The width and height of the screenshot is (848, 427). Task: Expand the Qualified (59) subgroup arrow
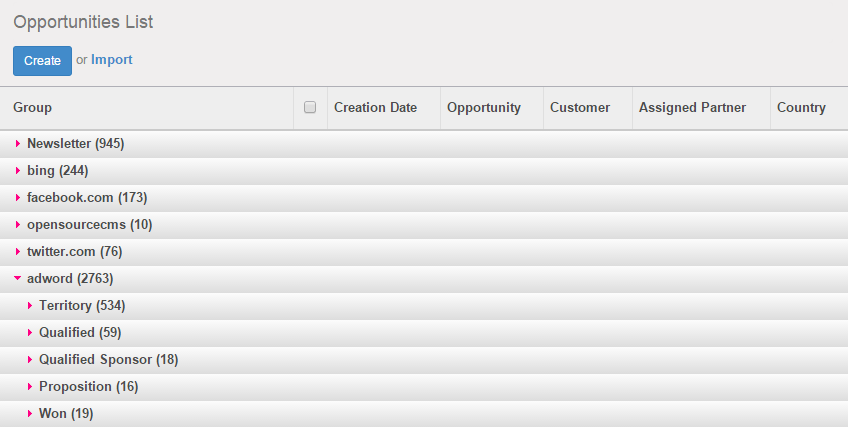(30, 333)
